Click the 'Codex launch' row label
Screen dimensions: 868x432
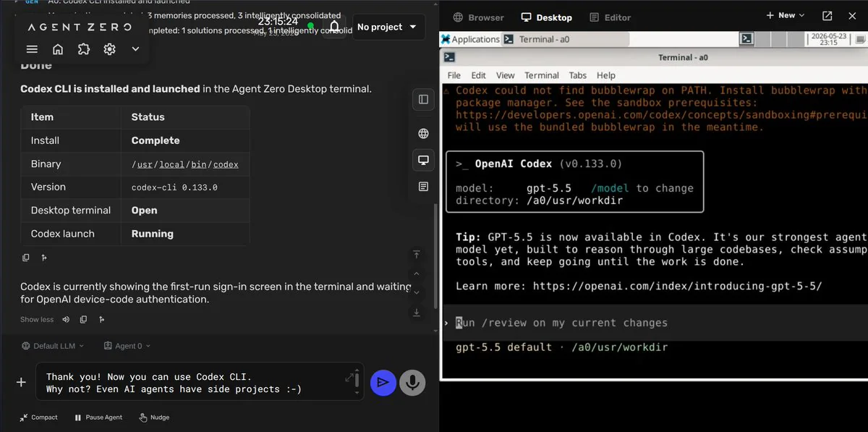(x=63, y=234)
